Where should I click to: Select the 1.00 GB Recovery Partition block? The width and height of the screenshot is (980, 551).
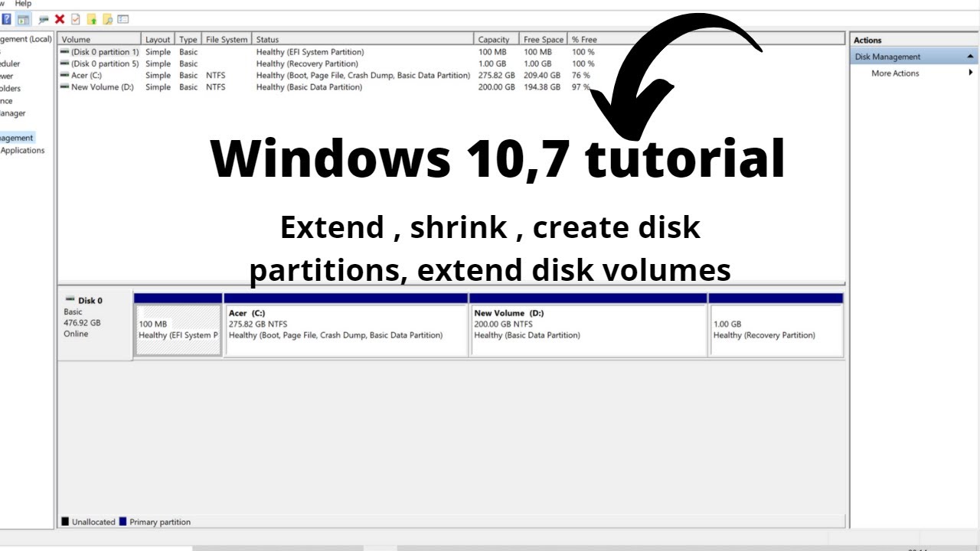point(776,325)
